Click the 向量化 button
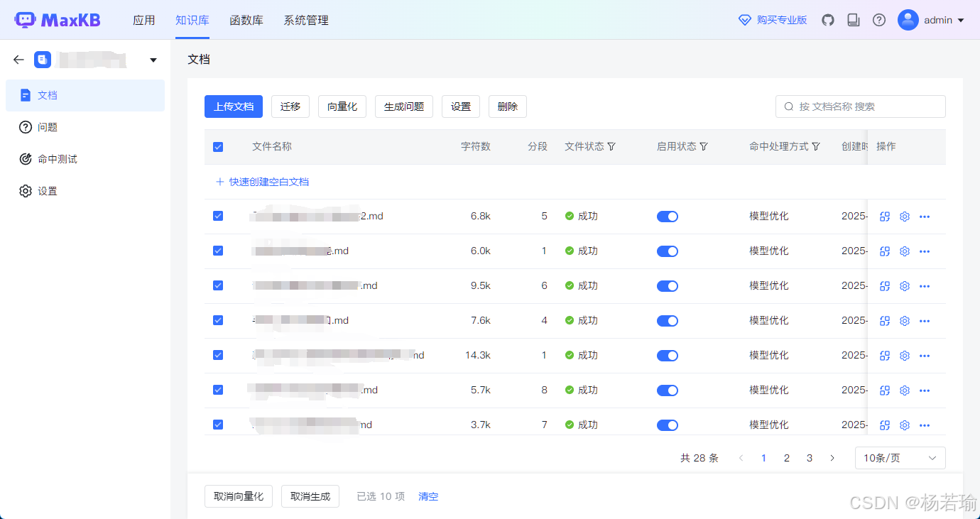 342,106
